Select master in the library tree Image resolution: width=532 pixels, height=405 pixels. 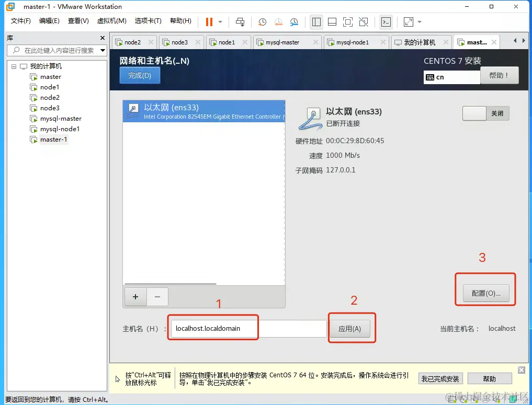pos(51,77)
